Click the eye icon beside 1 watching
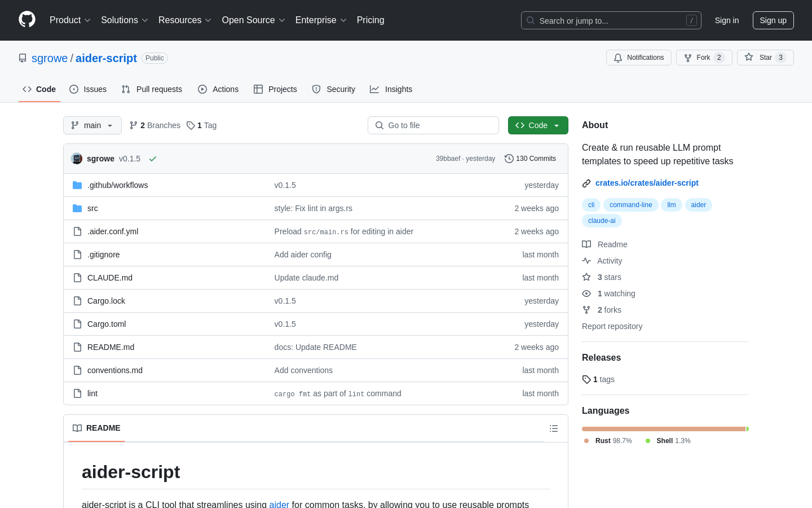The height and width of the screenshot is (508, 812). tap(586, 294)
